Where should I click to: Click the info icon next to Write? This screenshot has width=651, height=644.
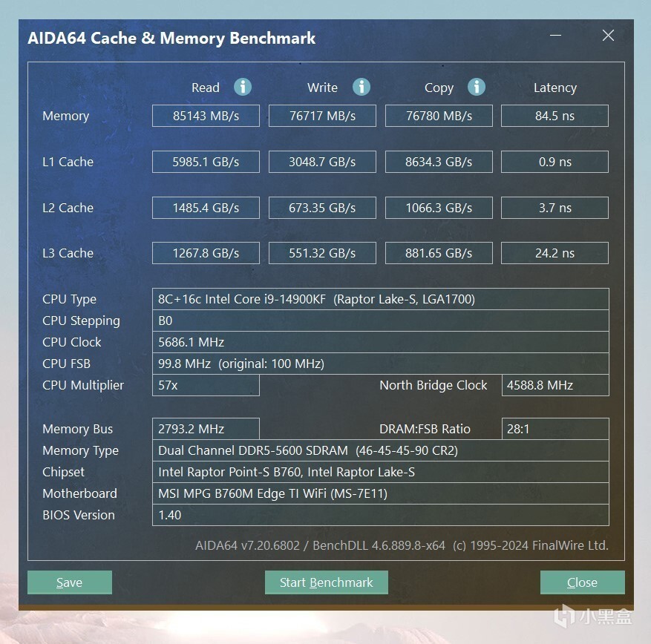point(362,87)
